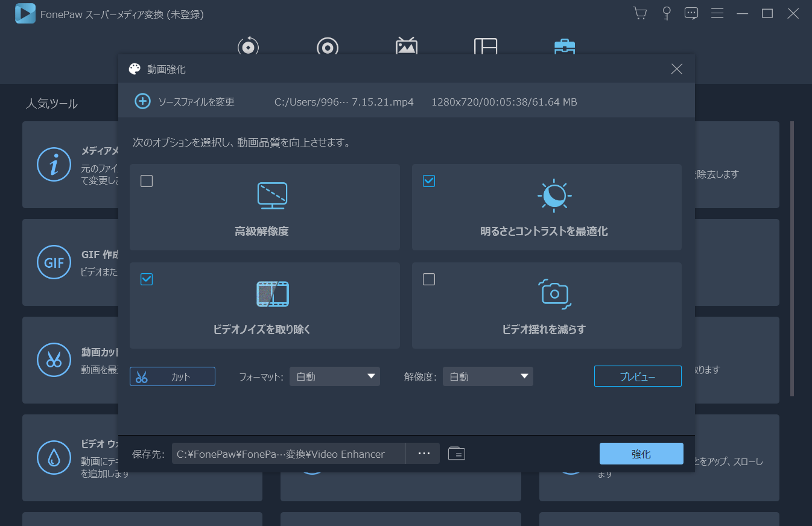This screenshot has width=812, height=526.
Task: Open the 解像度 dropdown
Action: (x=488, y=376)
